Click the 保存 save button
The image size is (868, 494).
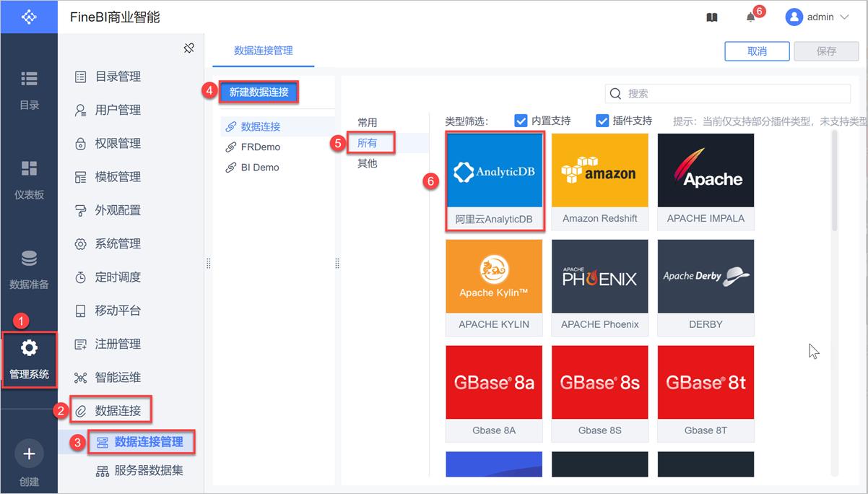click(x=825, y=51)
